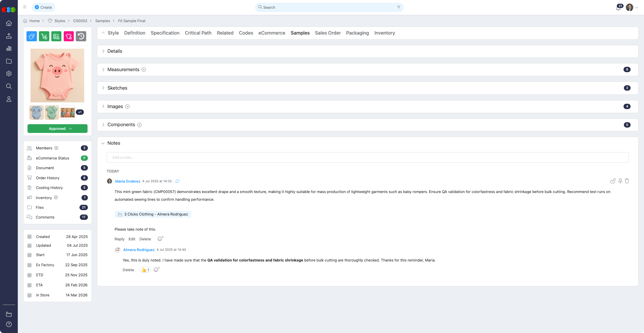This screenshot has width=644, height=333.
Task: Collapse the Notes section
Action: (103, 143)
